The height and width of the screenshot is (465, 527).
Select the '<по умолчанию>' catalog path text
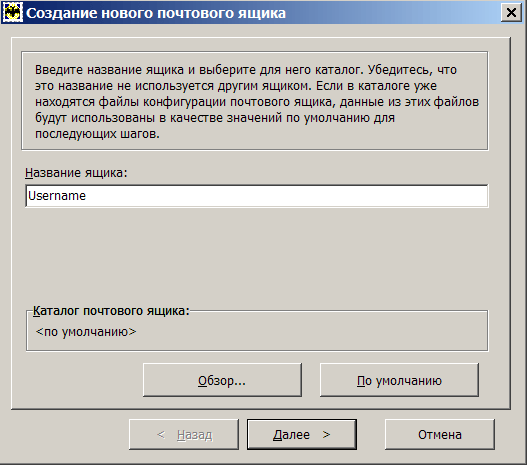tap(86, 332)
